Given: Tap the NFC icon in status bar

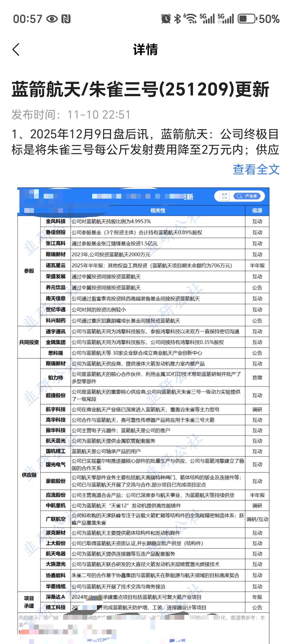Looking at the screenshot, I should [x=66, y=19].
